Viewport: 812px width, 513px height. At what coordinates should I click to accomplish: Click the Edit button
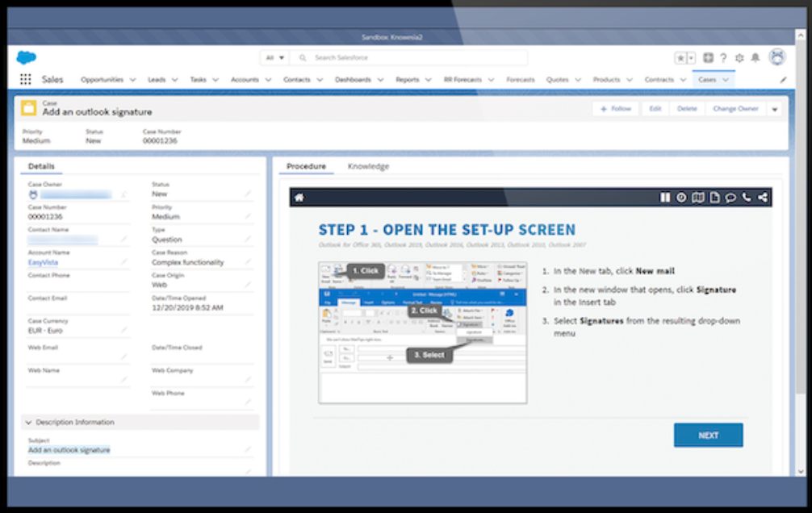(655, 109)
